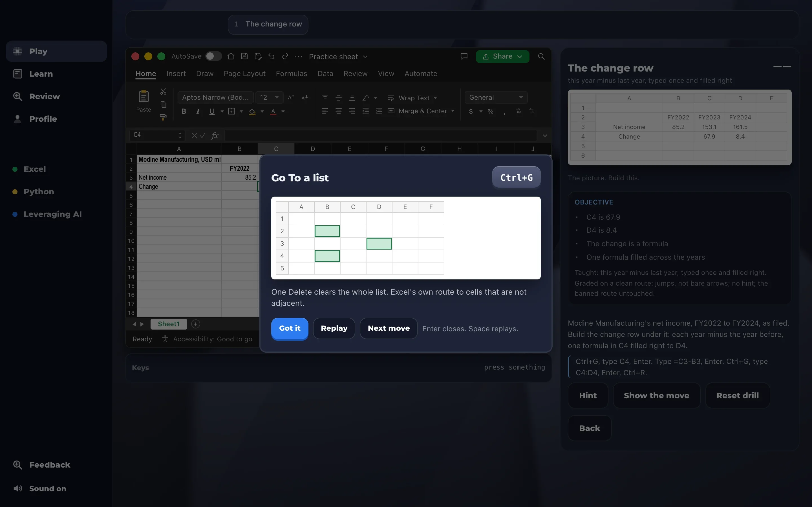This screenshot has width=812, height=507.
Task: Switch to the Formulas ribbon tab
Action: 291,74
